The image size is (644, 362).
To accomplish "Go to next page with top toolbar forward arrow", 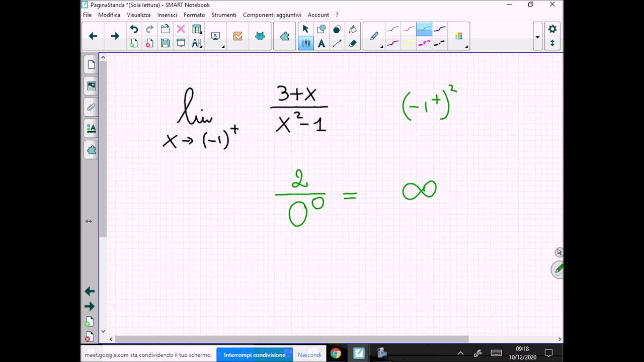I will tap(115, 36).
